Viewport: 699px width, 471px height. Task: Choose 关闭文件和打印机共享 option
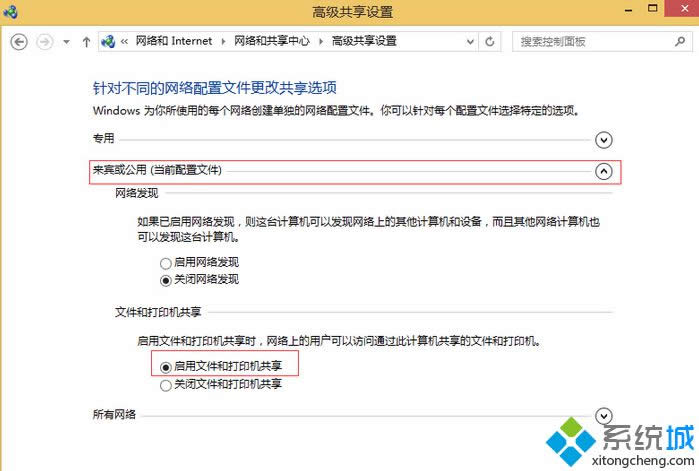(166, 384)
